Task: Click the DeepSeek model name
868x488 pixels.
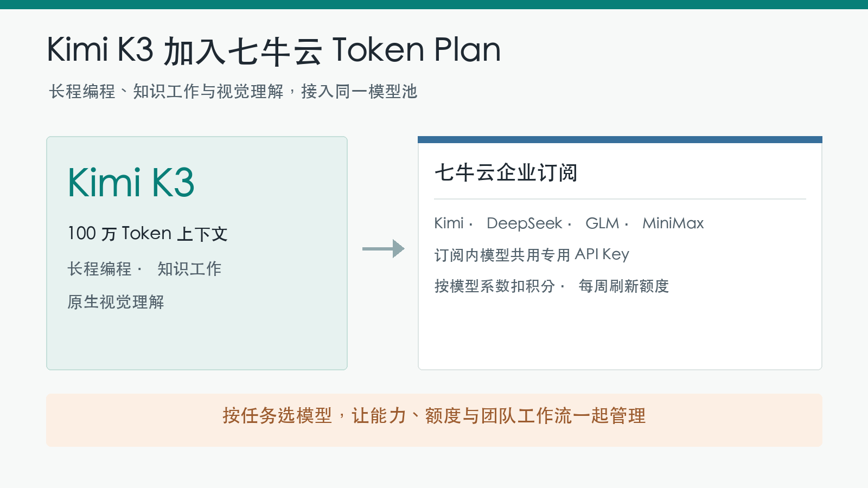Action: [x=525, y=223]
